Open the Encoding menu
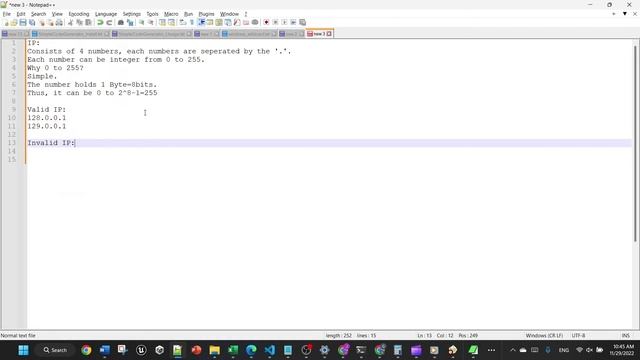 point(79,14)
